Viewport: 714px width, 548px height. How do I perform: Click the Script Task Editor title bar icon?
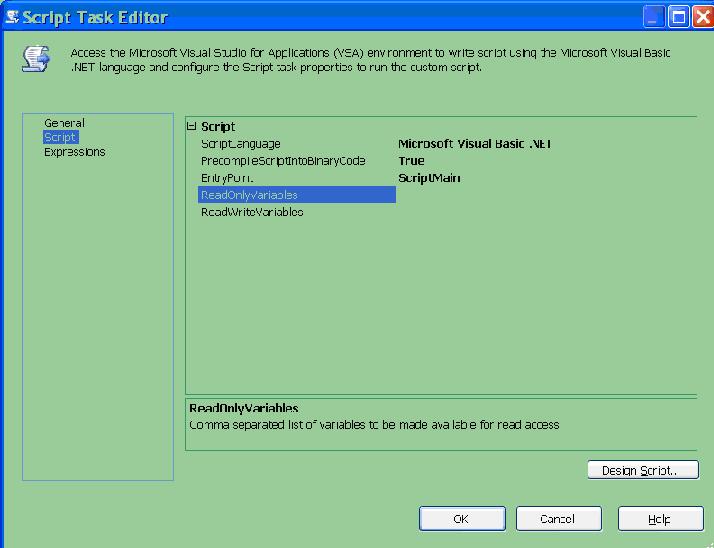12,17
